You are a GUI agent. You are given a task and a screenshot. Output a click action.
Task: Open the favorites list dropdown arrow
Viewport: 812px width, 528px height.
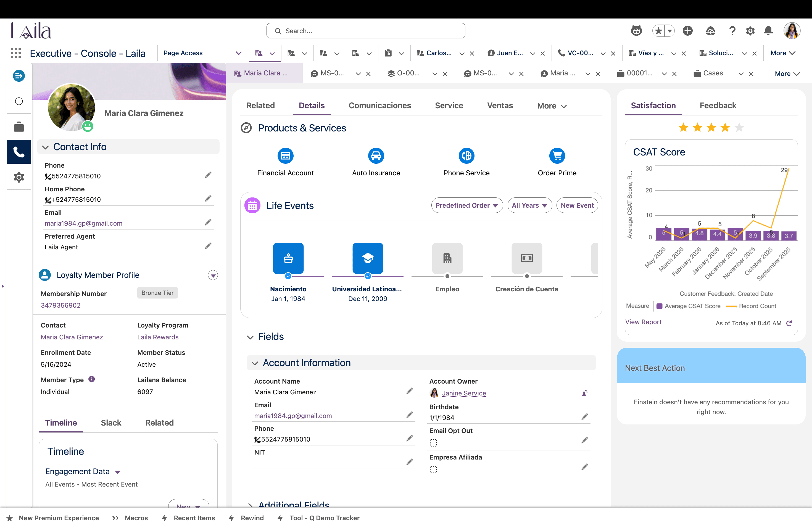click(x=669, y=31)
